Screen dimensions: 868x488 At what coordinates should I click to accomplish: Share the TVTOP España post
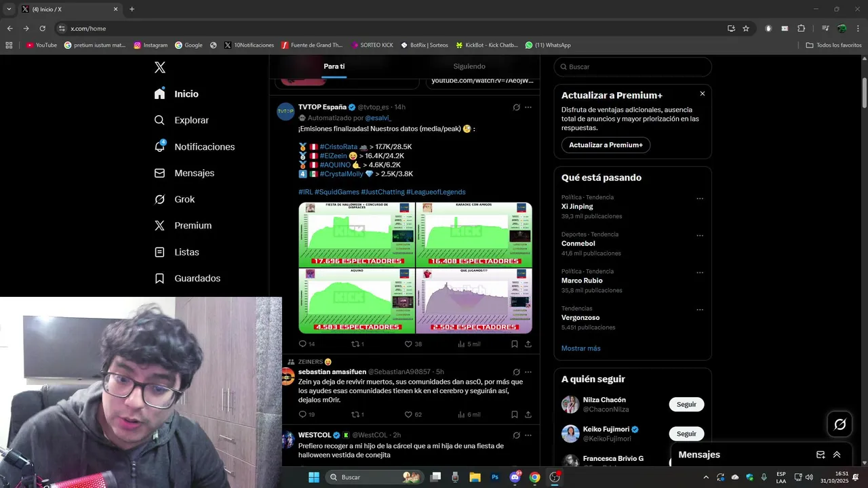pyautogui.click(x=528, y=344)
